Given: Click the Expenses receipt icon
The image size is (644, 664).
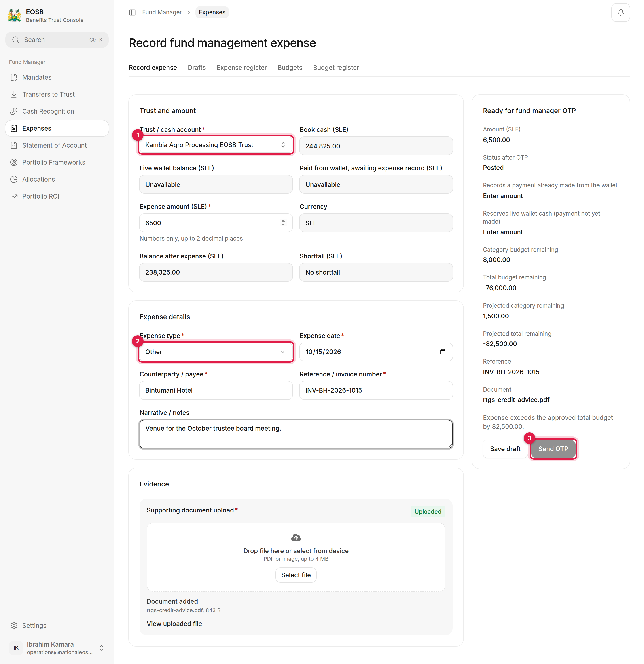Looking at the screenshot, I should [14, 128].
